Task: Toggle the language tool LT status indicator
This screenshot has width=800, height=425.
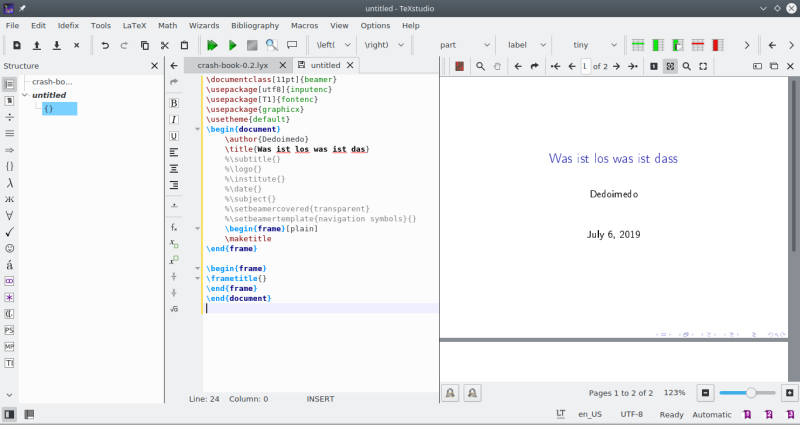Action: pos(560,414)
